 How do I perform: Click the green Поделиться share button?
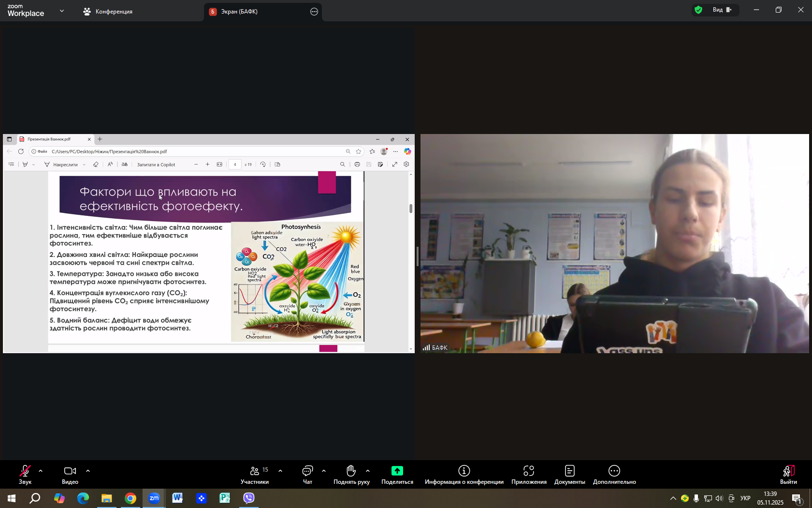[397, 475]
